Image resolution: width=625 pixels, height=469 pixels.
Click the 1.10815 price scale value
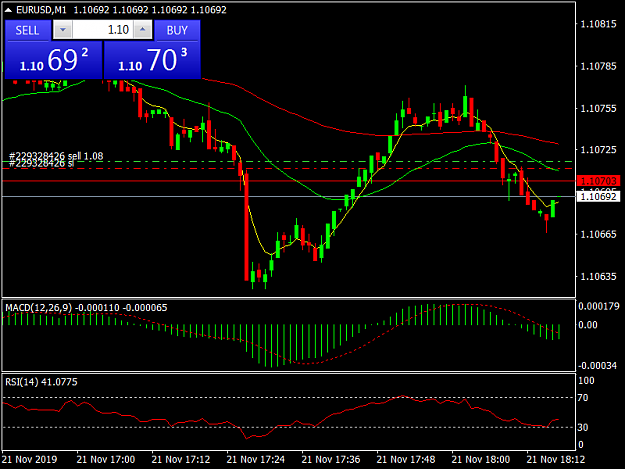(x=598, y=24)
